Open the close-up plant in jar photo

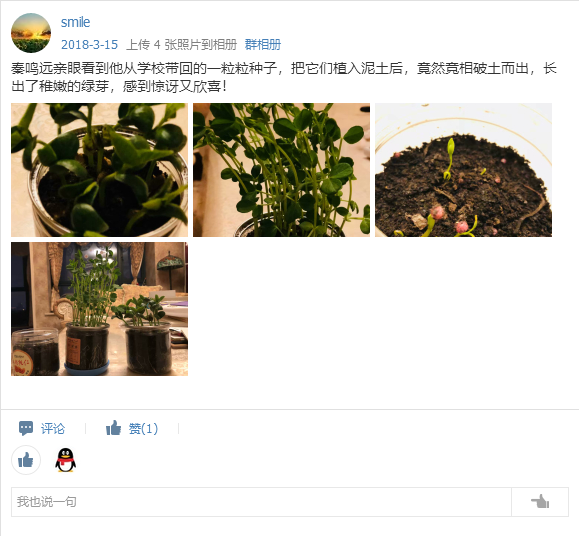99,170
